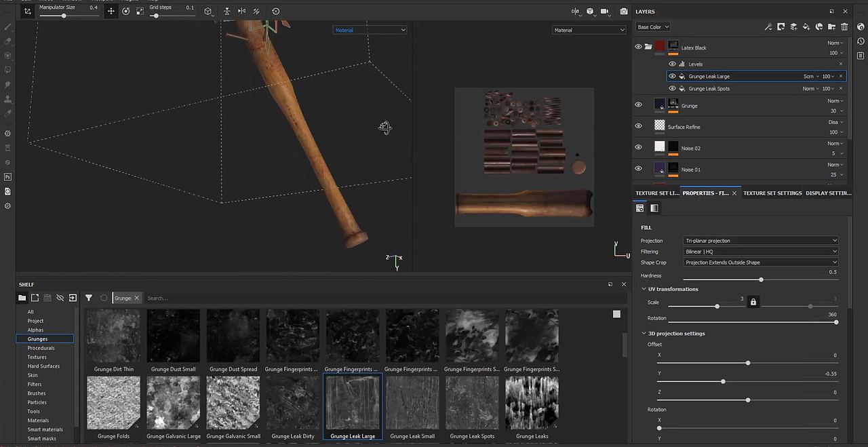
Task: Click the scale lock icon in UV transformations
Action: coord(753,302)
